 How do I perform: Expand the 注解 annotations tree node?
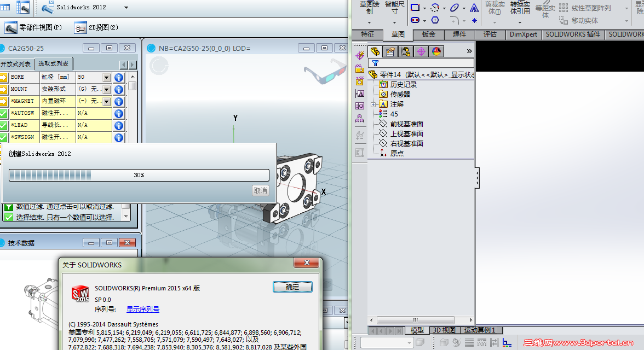373,104
